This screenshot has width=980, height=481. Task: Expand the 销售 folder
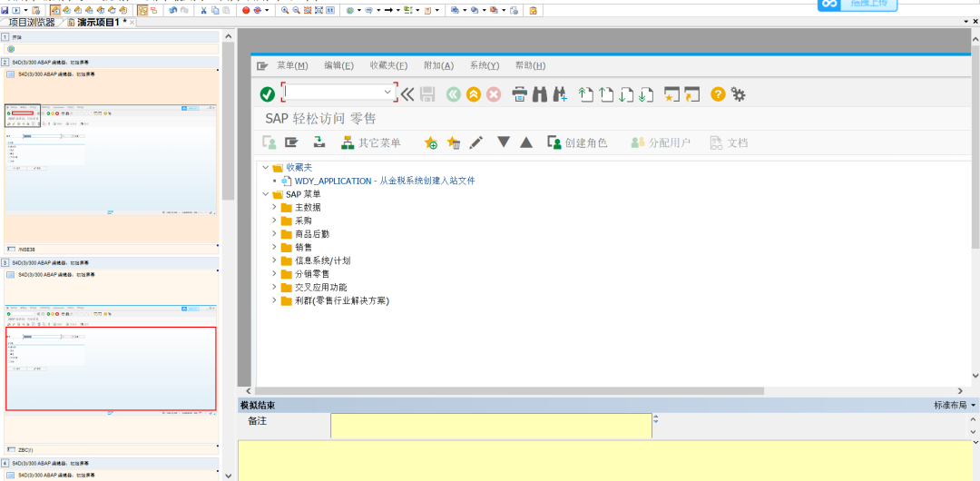(x=274, y=247)
